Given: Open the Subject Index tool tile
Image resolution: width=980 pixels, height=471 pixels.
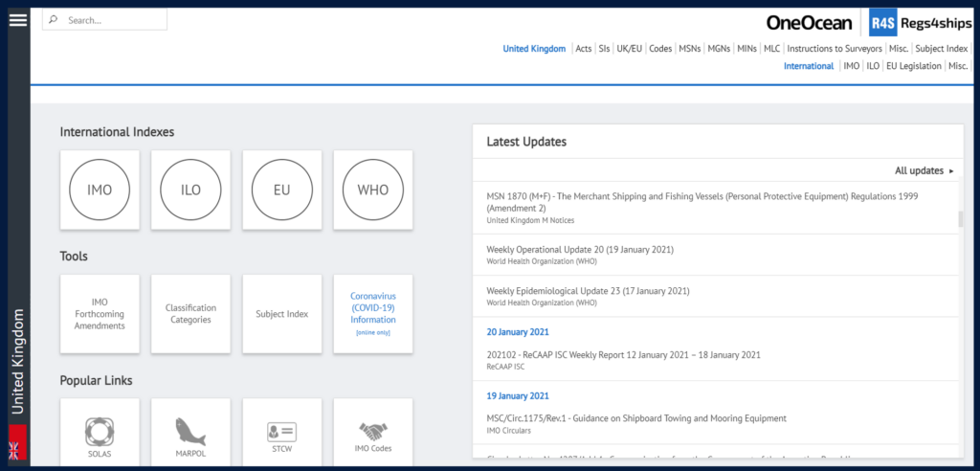Looking at the screenshot, I should pyautogui.click(x=282, y=314).
